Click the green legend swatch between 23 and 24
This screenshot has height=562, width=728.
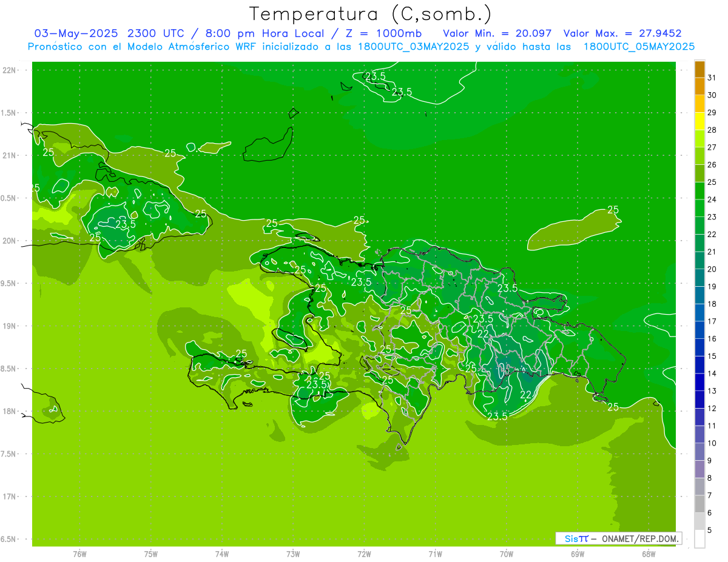[699, 209]
